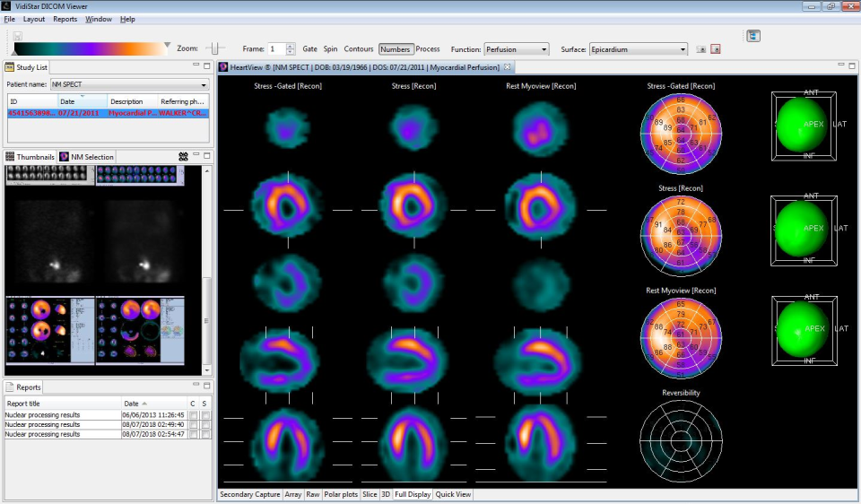
Task: Switch to the Polar plots tab
Action: click(340, 494)
